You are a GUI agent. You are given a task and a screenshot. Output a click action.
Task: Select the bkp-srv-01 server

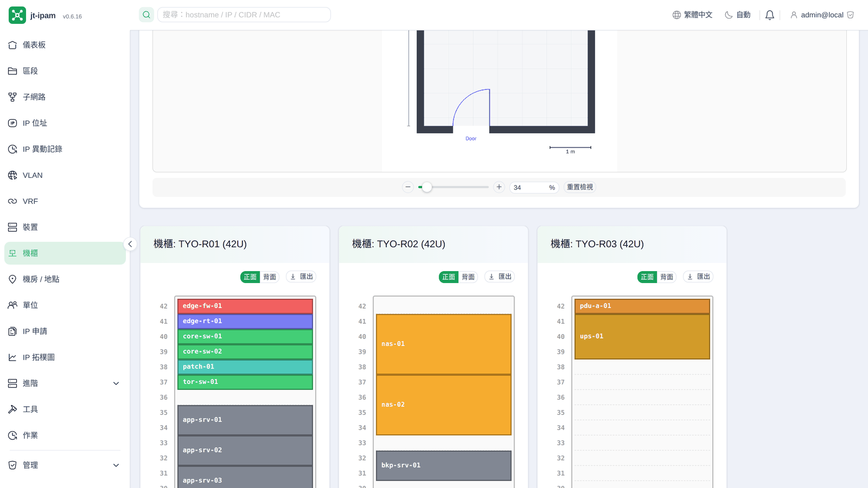click(444, 466)
